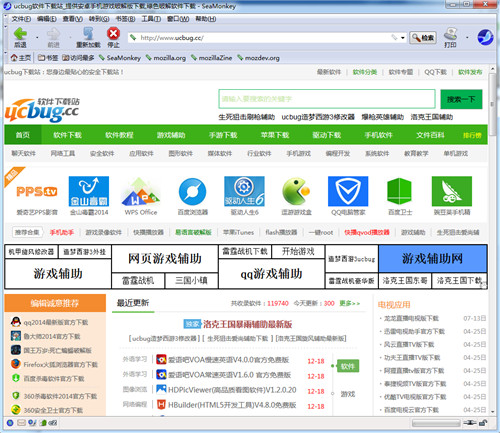Select the 驱动下载 navigation tab
Screen dimensions: 500x433
tap(327, 135)
